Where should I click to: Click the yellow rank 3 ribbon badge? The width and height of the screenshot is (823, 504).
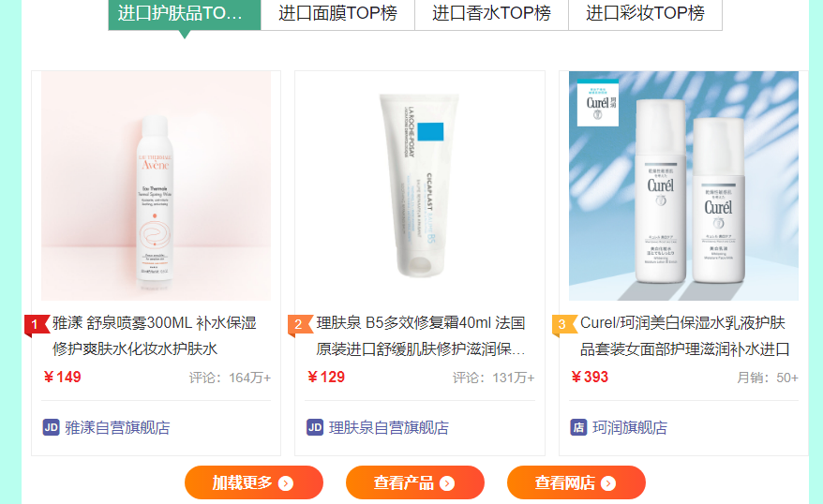564,326
